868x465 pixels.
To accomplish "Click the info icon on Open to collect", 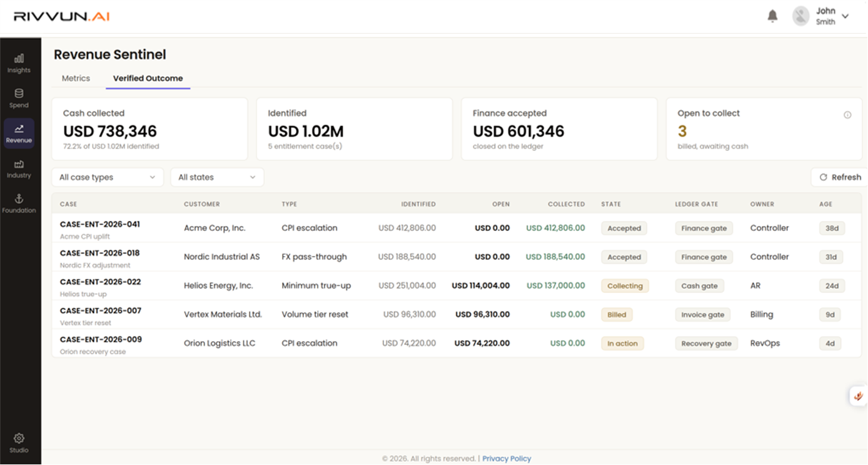I will [x=847, y=115].
